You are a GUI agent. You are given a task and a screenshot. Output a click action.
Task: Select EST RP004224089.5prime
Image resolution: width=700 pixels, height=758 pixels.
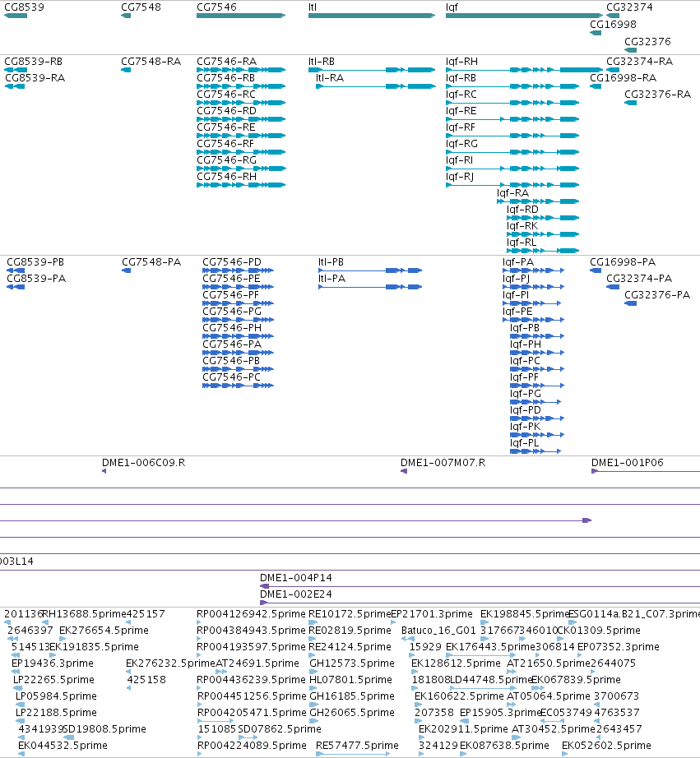click(x=252, y=746)
